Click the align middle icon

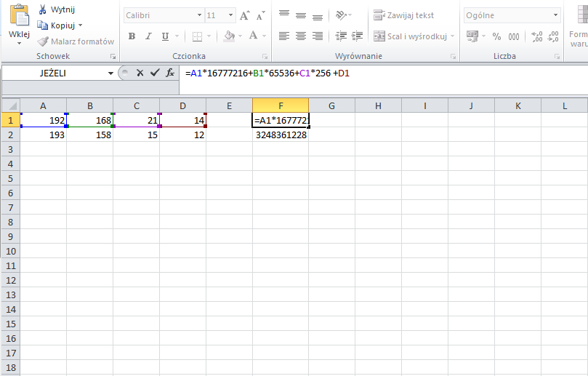(301, 15)
